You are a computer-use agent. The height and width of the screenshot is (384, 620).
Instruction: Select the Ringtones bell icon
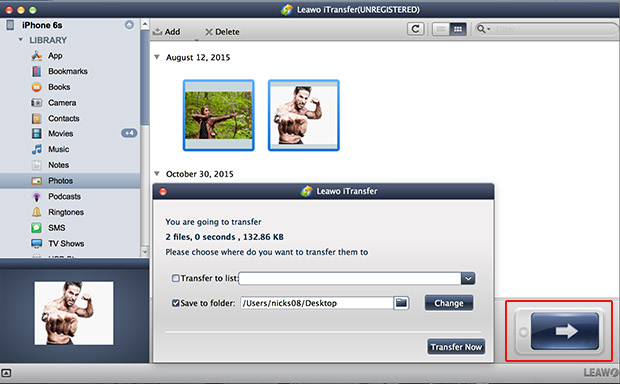pyautogui.click(x=36, y=212)
